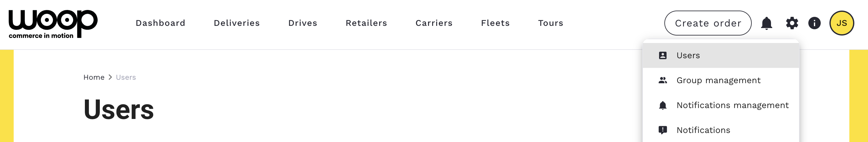Image resolution: width=868 pixels, height=142 pixels.
Task: Click the Notifications speech-bubble alert icon
Action: click(663, 130)
